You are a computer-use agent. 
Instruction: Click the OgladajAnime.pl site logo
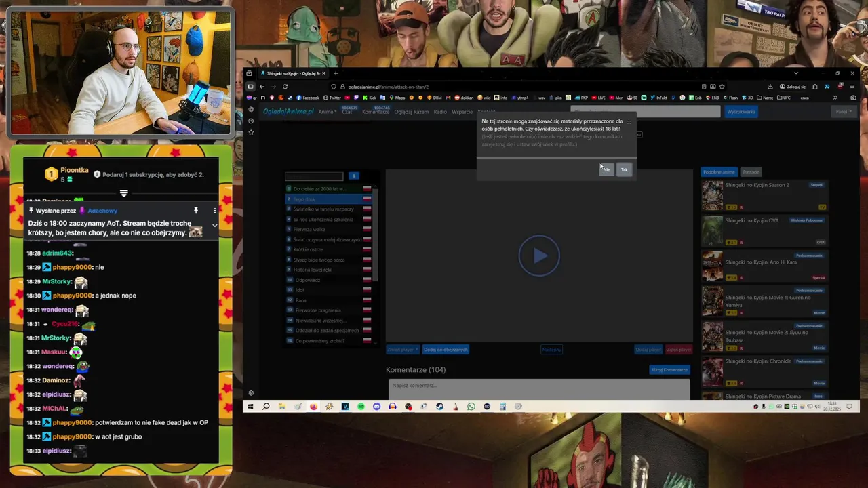288,112
